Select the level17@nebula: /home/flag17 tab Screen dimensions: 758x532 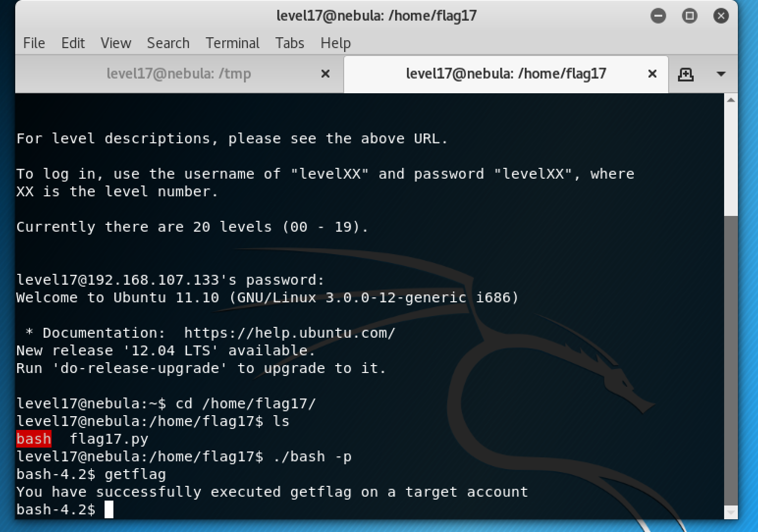point(505,74)
